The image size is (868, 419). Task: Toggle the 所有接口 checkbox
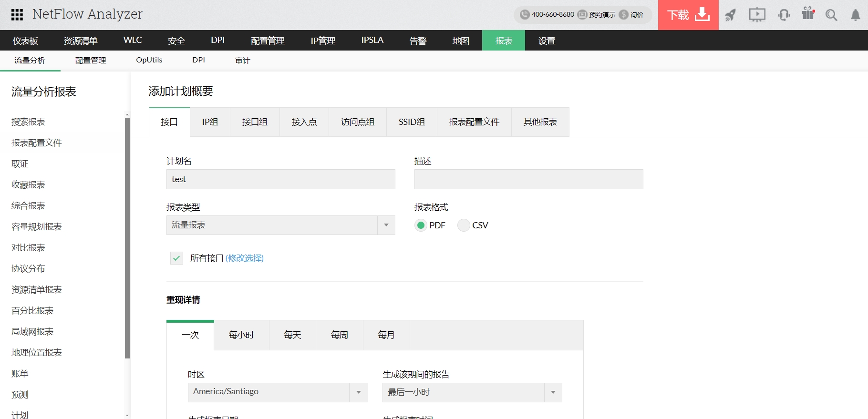click(176, 258)
